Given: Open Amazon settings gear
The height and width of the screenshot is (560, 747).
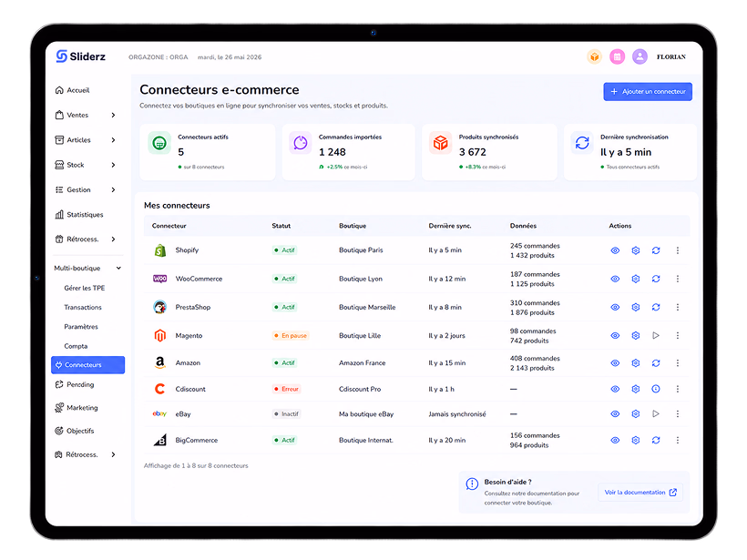Looking at the screenshot, I should [x=636, y=362].
